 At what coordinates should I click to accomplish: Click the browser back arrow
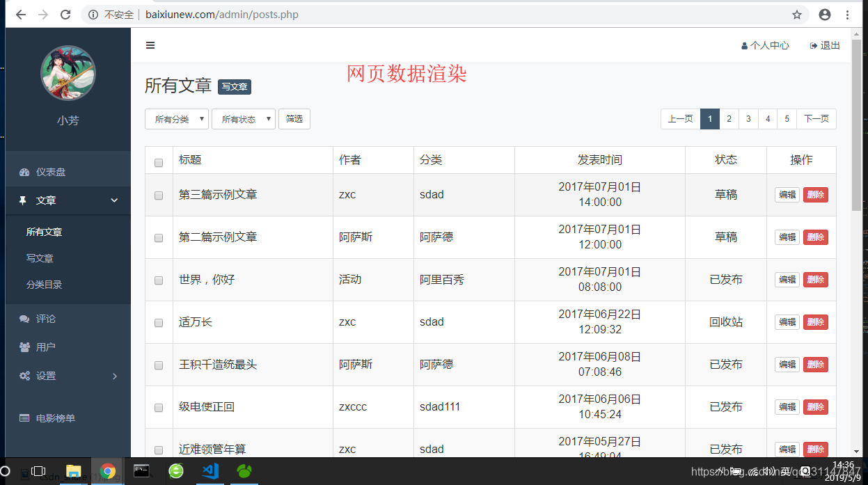(x=21, y=15)
